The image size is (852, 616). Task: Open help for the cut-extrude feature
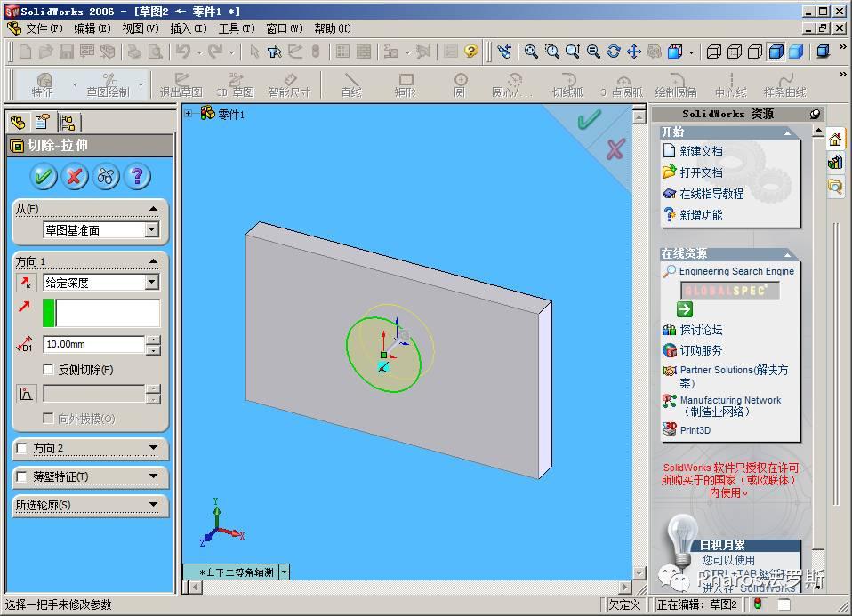click(x=138, y=177)
